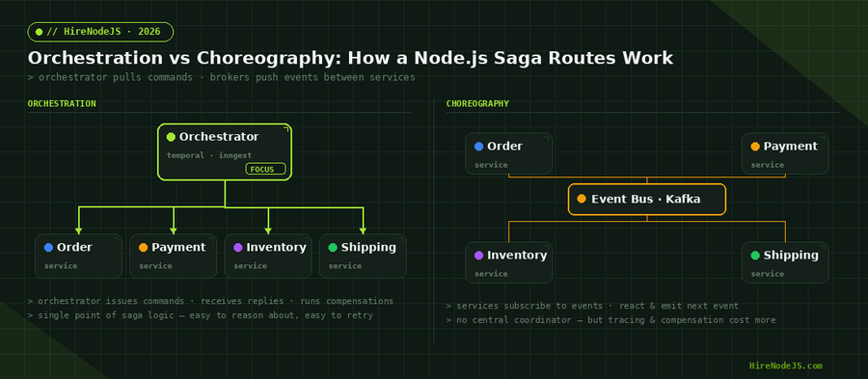
Task: Click the FOCUS tag on Orchestrator
Action: point(265,170)
